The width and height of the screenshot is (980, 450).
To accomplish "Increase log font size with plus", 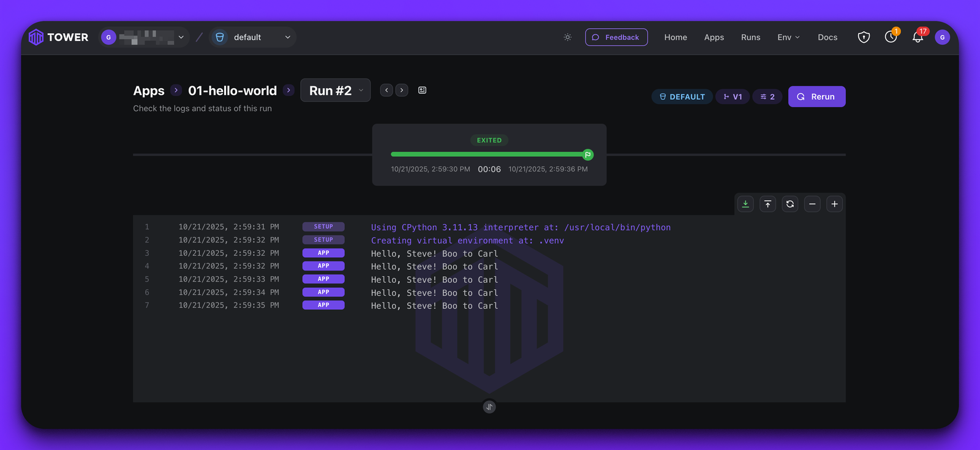I will (834, 204).
